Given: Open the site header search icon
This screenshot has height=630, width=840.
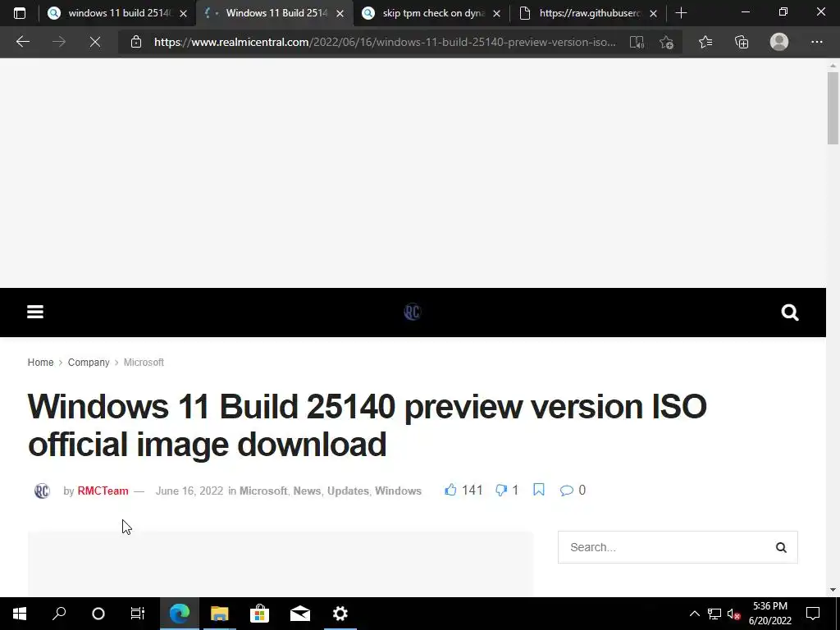Looking at the screenshot, I should pos(790,312).
